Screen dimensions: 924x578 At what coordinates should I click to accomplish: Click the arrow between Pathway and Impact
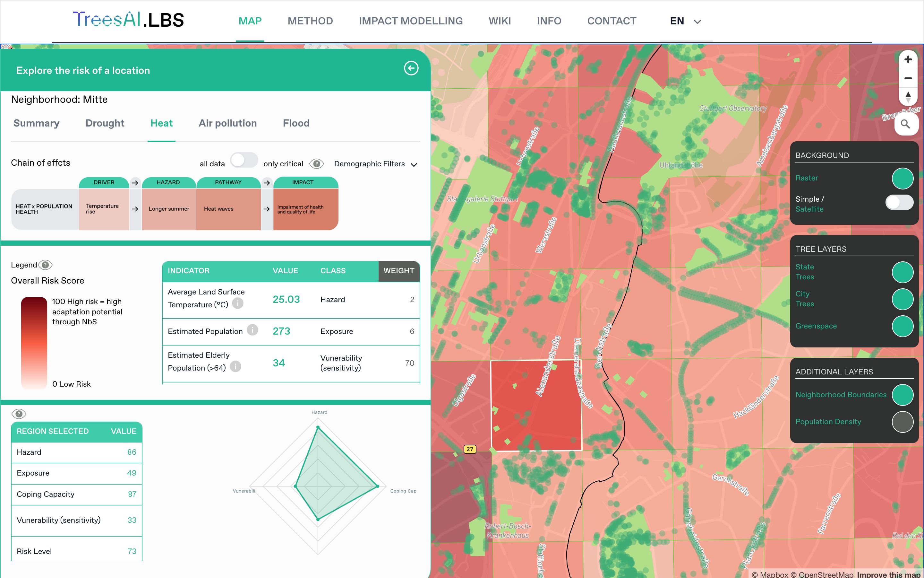pos(267,183)
